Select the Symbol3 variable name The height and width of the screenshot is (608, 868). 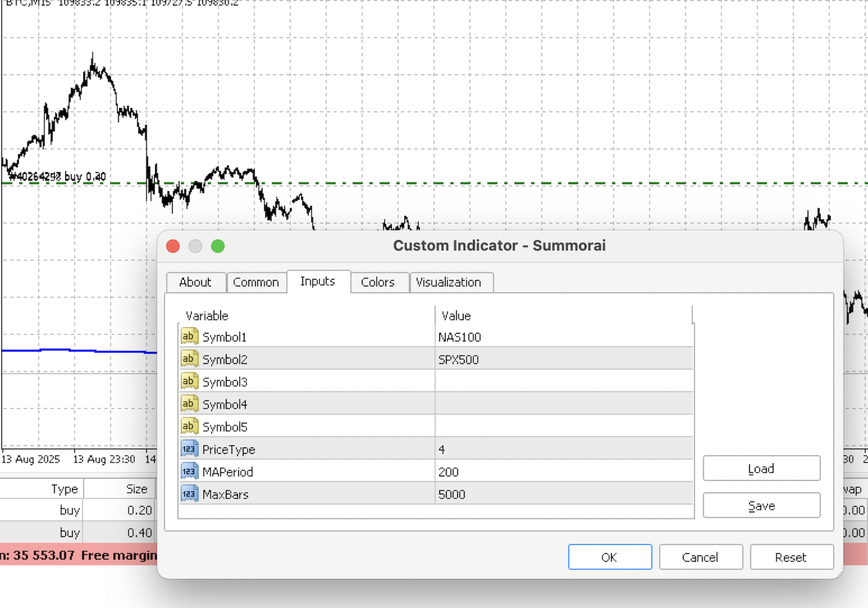click(225, 382)
